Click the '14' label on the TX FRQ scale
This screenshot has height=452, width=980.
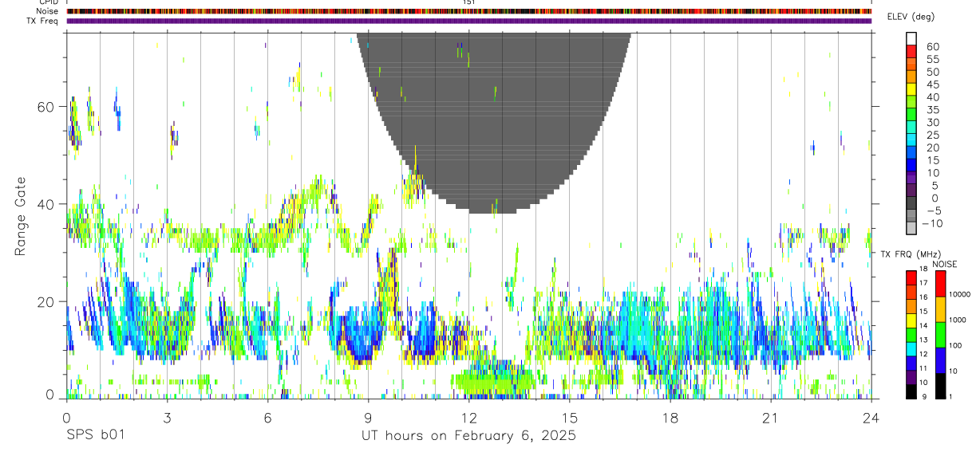click(x=923, y=326)
